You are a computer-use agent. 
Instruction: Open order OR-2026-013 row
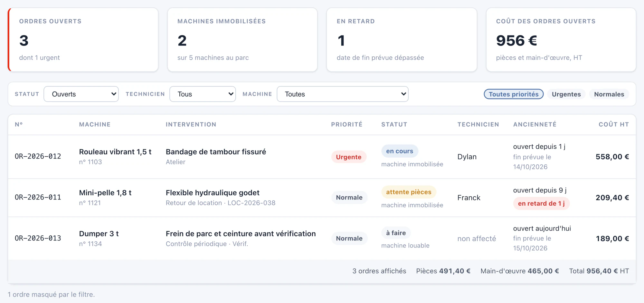point(322,238)
